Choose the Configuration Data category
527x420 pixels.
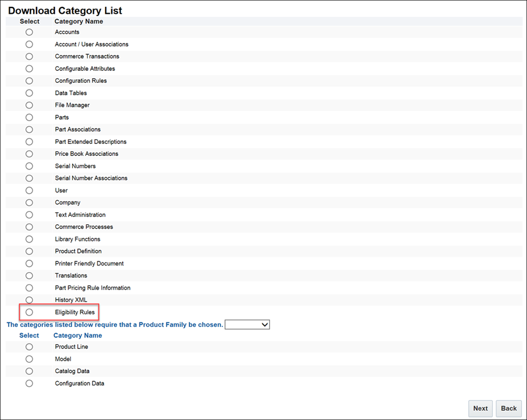point(29,383)
